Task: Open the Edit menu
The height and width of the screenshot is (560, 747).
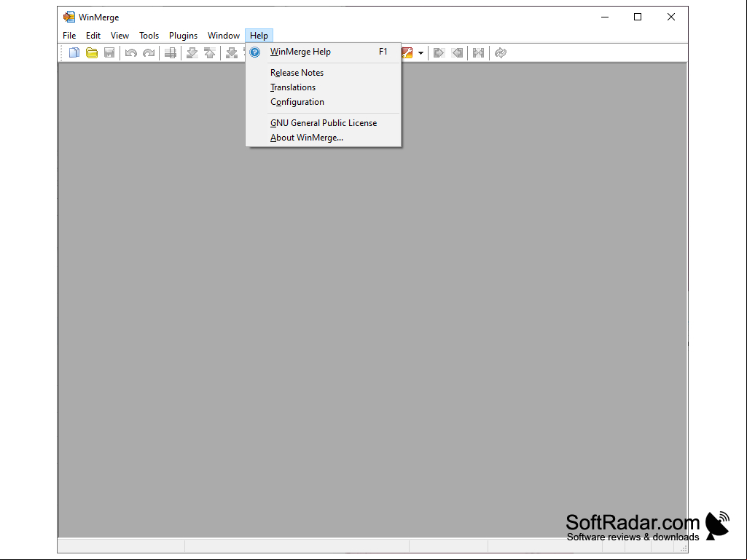Action: point(93,36)
